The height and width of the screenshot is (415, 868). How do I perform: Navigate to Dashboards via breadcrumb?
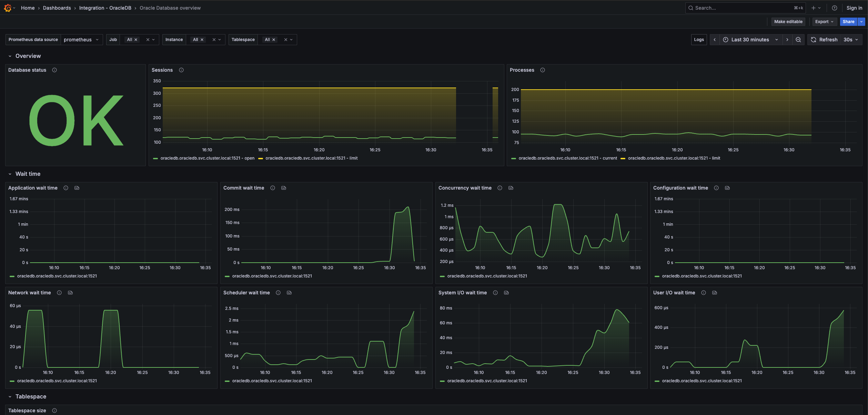click(57, 8)
